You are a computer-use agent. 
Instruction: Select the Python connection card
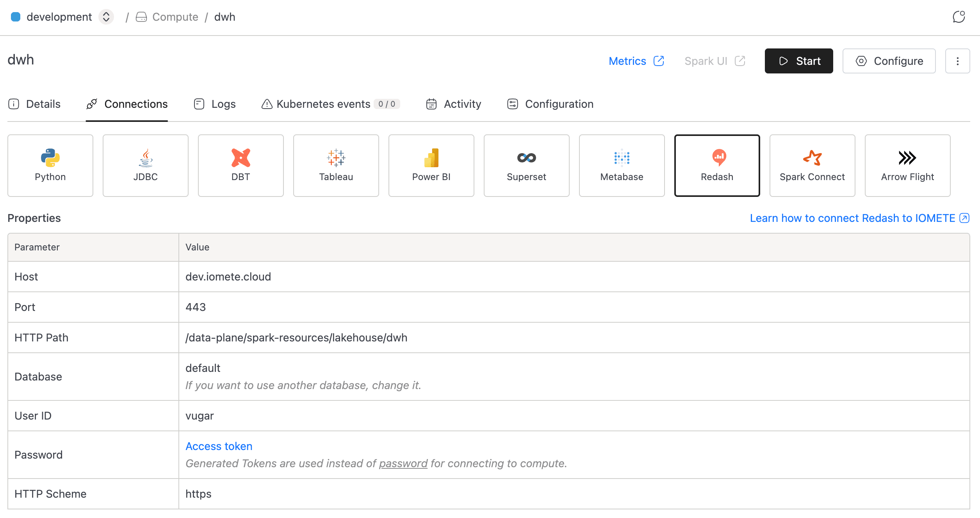point(50,166)
